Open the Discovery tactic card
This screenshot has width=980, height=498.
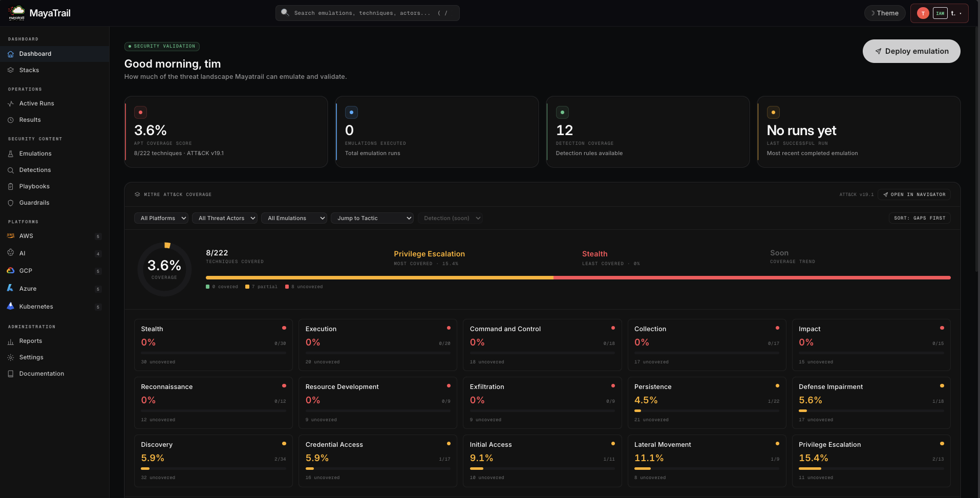[x=214, y=461]
